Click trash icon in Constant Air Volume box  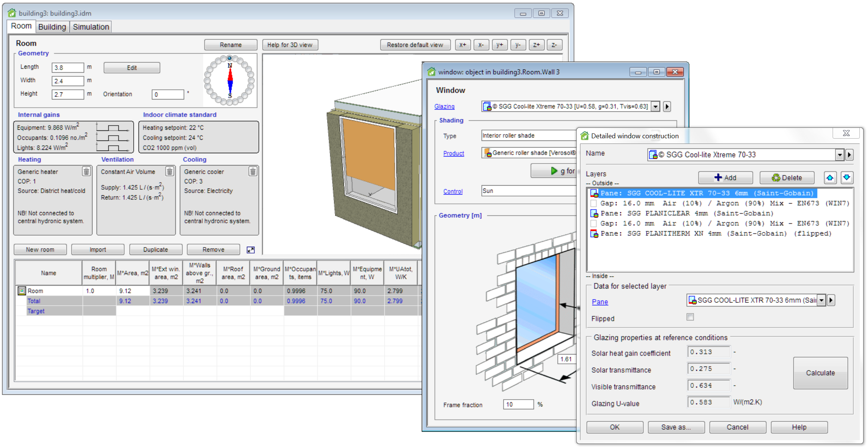[x=170, y=171]
